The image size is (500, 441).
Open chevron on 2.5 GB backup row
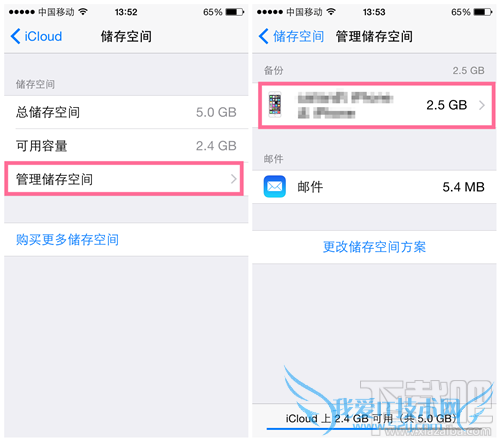pos(482,105)
